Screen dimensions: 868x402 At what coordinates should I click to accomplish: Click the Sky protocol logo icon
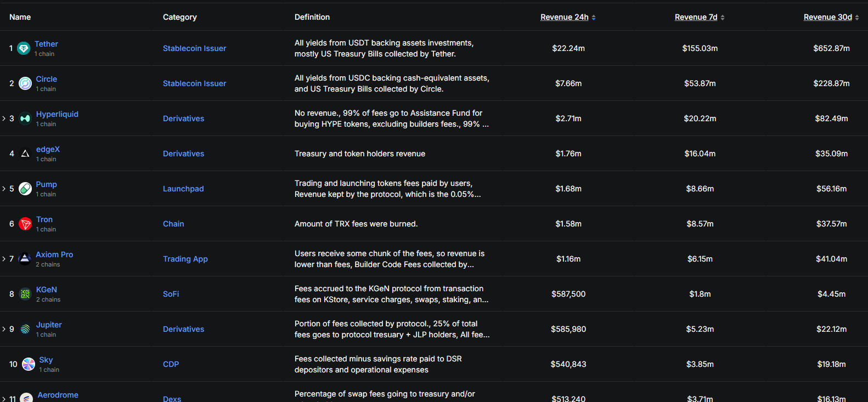point(29,364)
